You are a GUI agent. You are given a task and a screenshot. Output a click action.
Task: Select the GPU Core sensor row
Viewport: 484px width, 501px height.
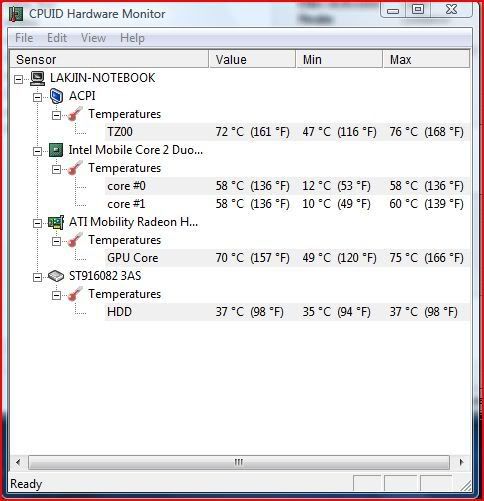pyautogui.click(x=287, y=258)
